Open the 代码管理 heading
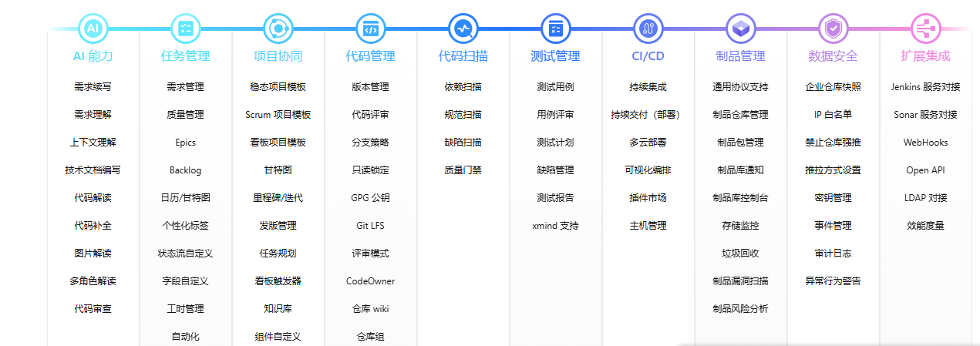The image size is (980, 346). (370, 56)
